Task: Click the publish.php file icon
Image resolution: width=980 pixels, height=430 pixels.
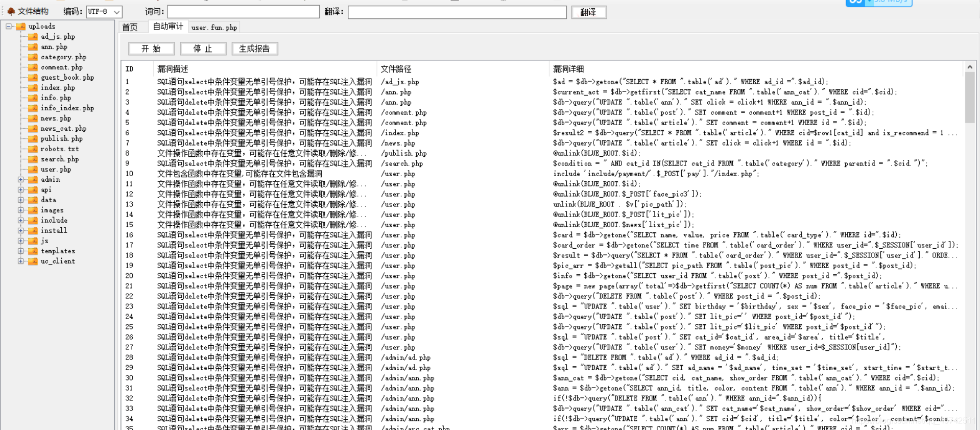Action: (33, 139)
